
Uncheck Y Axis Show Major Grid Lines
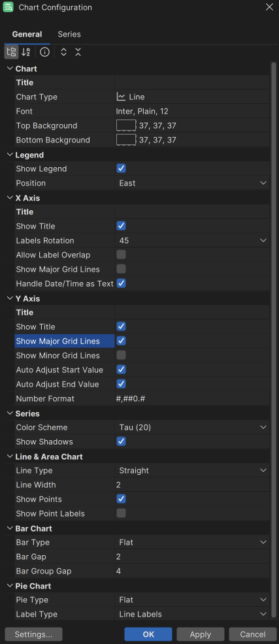(x=122, y=341)
